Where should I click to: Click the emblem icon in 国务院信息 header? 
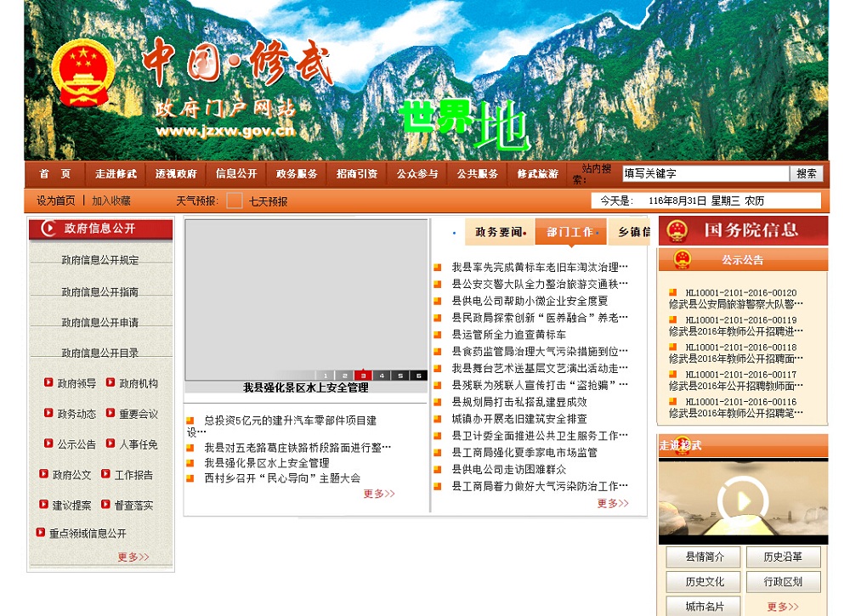click(x=677, y=231)
